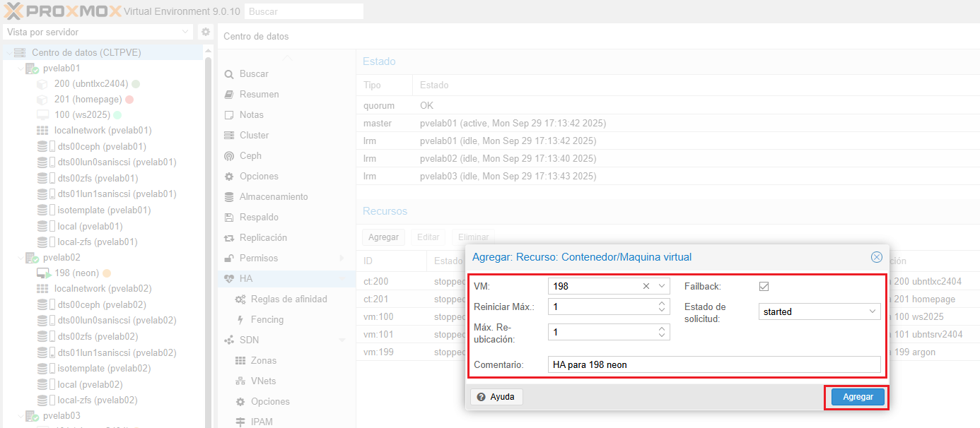Expand the Permisos submenu arrow

[x=342, y=258]
